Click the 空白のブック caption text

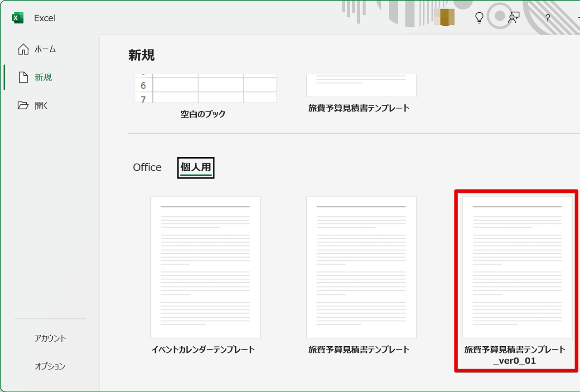pos(203,114)
